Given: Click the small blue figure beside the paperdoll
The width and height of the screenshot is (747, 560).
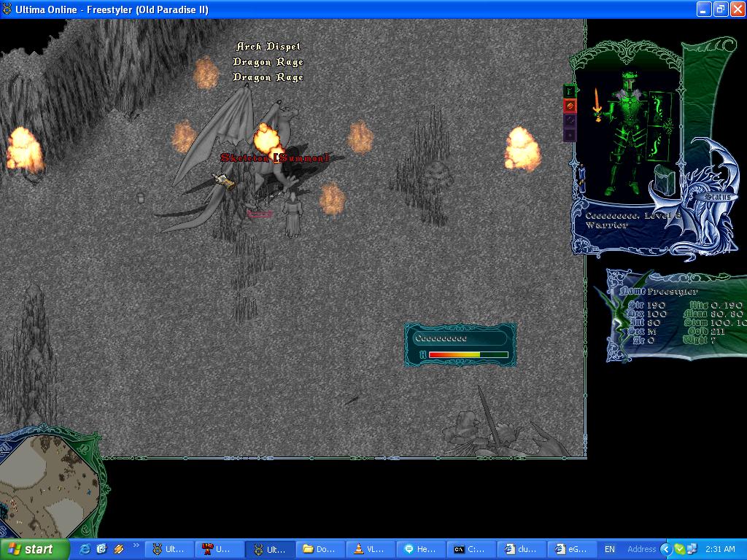Looking at the screenshot, I should [x=581, y=177].
